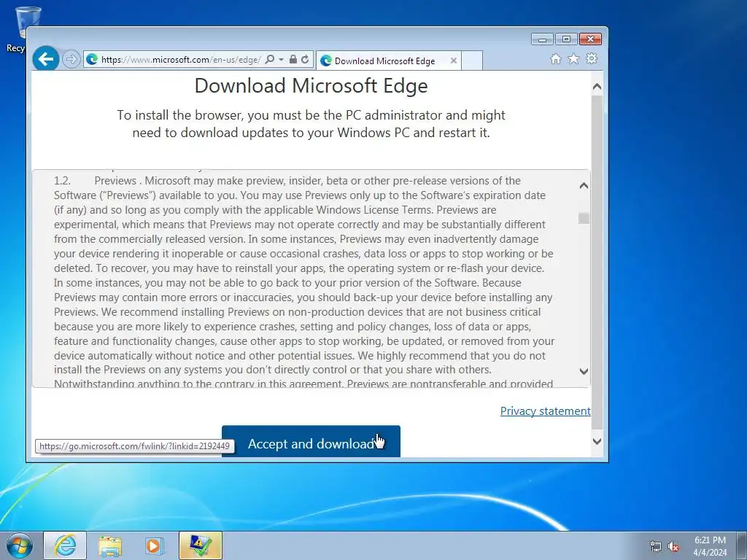The height and width of the screenshot is (560, 747).
Task: Click the page scrollbar down arrow
Action: tap(597, 441)
